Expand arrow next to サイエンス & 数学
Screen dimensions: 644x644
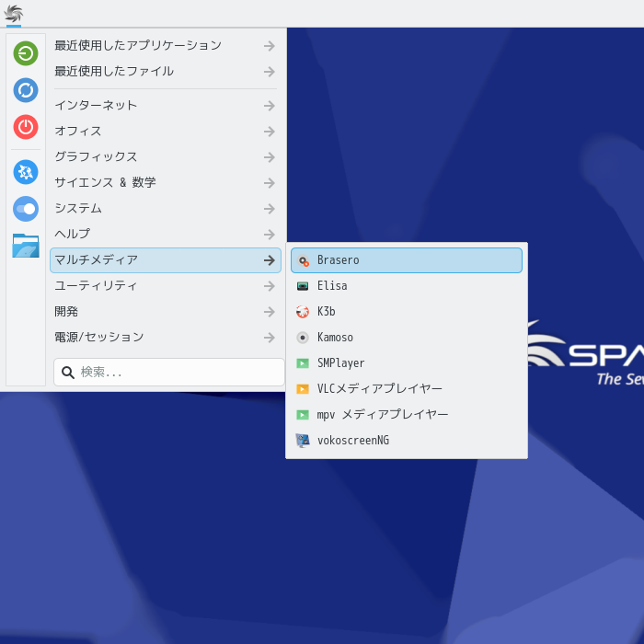[270, 183]
